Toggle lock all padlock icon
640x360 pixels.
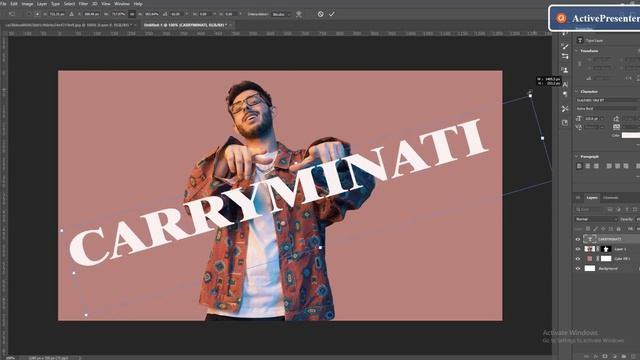(618, 229)
